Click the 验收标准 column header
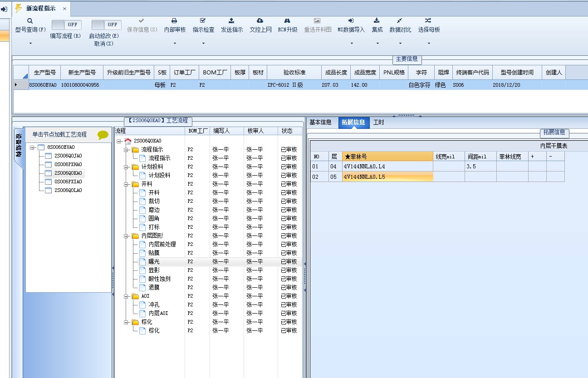This screenshot has height=378, width=588. [294, 73]
